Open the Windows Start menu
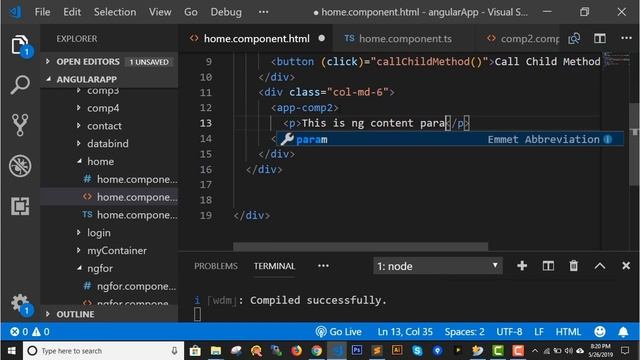Screen dimensions: 640x360 (11, 351)
